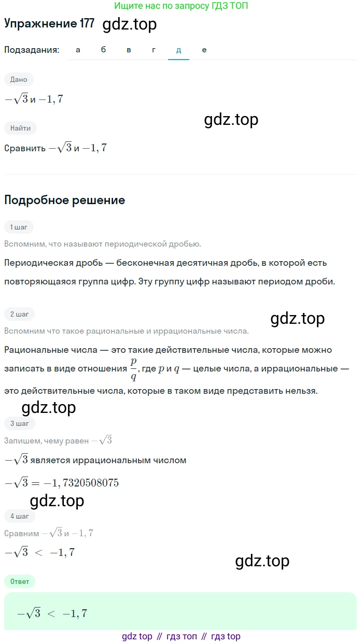Click the active subtask tab д
This screenshot has height=644, width=363.
tap(178, 50)
